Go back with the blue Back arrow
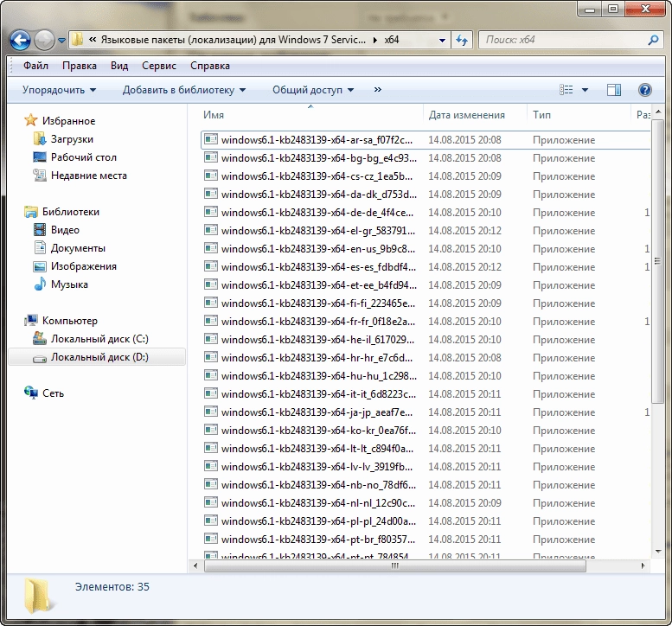The image size is (672, 626). [x=20, y=41]
